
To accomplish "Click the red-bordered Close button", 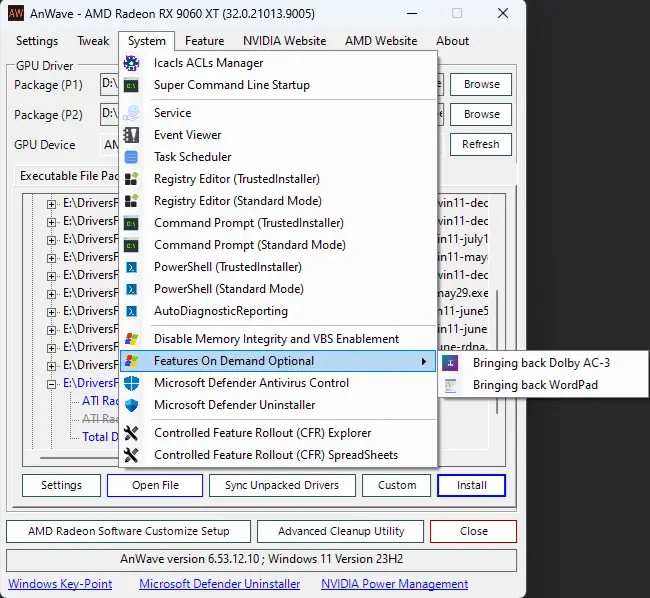I will tap(473, 531).
